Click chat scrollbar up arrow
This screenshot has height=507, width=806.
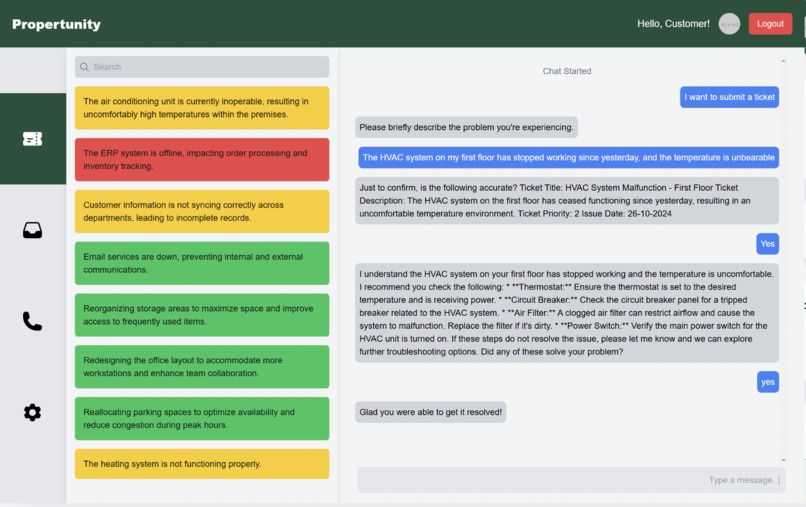(783, 61)
